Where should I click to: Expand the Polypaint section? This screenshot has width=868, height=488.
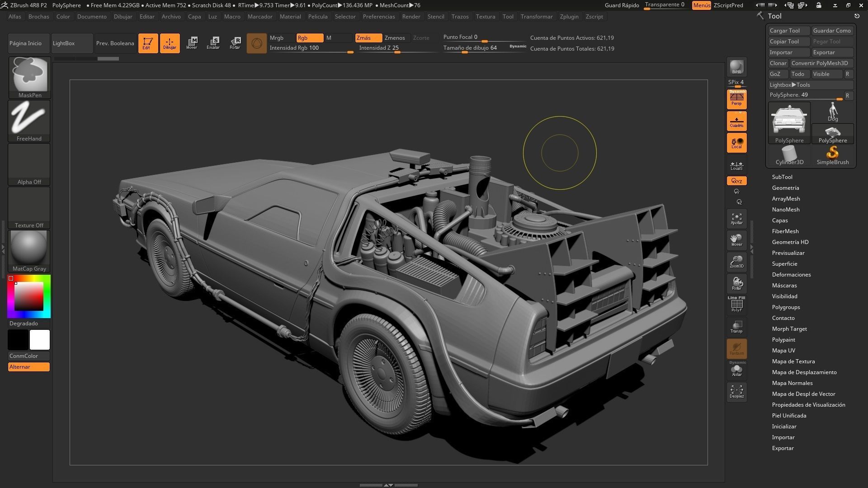point(783,340)
